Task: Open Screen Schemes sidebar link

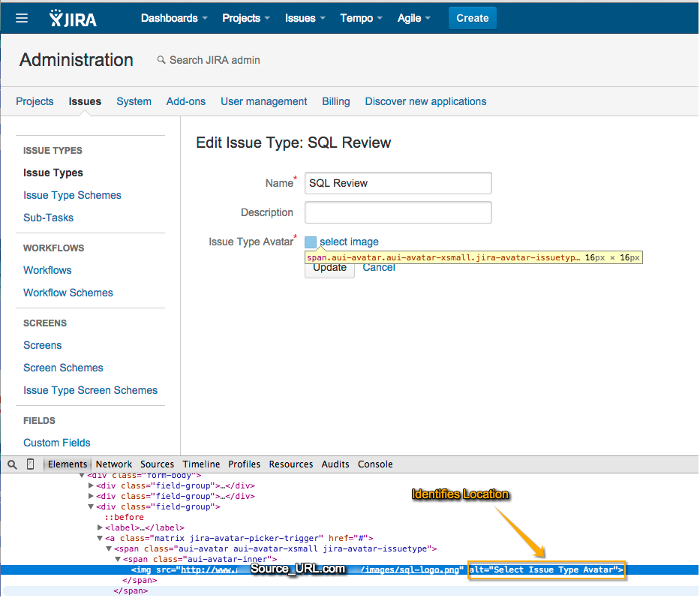Action: coord(63,368)
